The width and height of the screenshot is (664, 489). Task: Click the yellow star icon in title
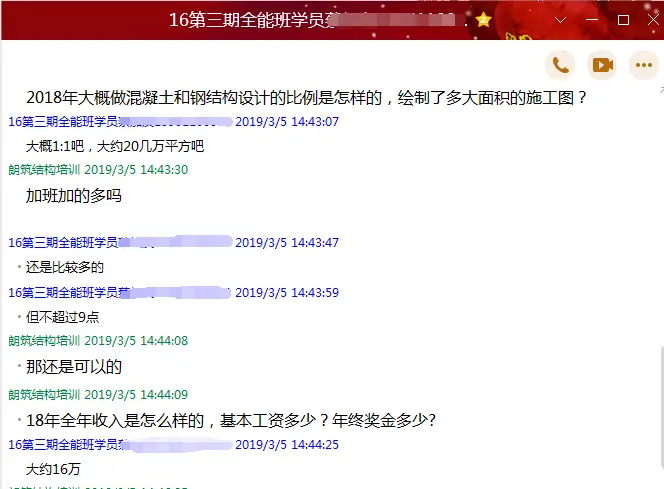coord(484,20)
